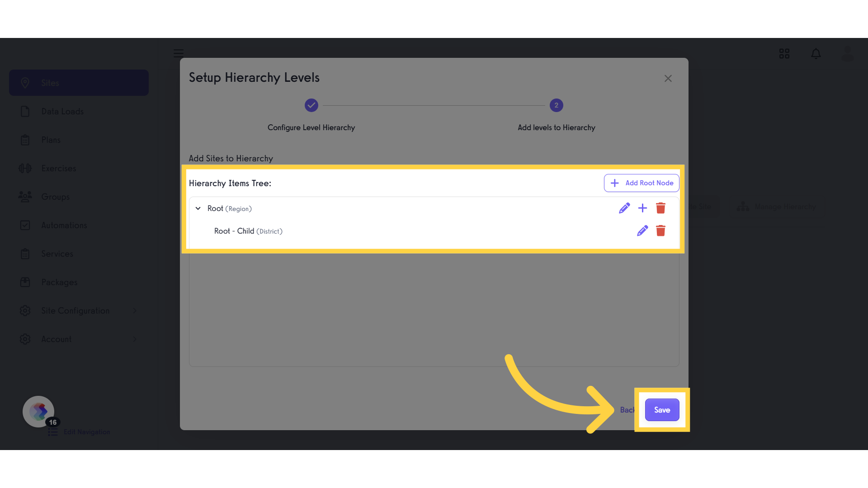Open the Packages section
Image resolution: width=868 pixels, height=488 pixels.
[59, 282]
